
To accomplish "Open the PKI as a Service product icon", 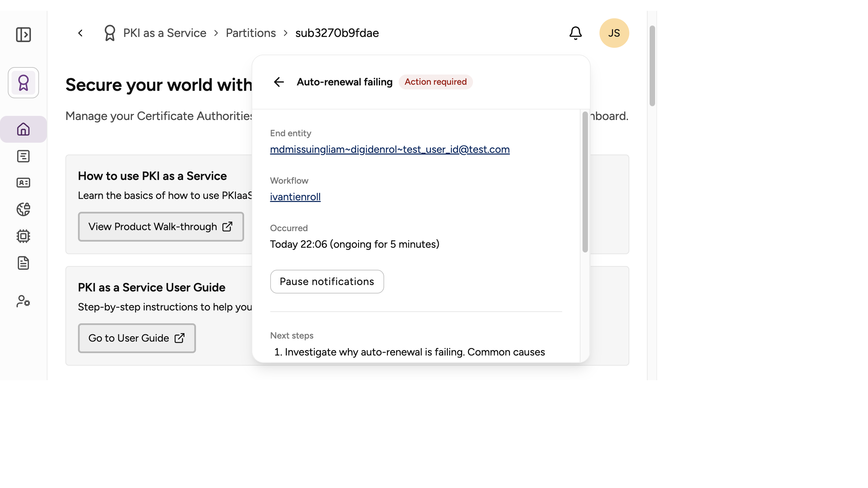I will (23, 83).
